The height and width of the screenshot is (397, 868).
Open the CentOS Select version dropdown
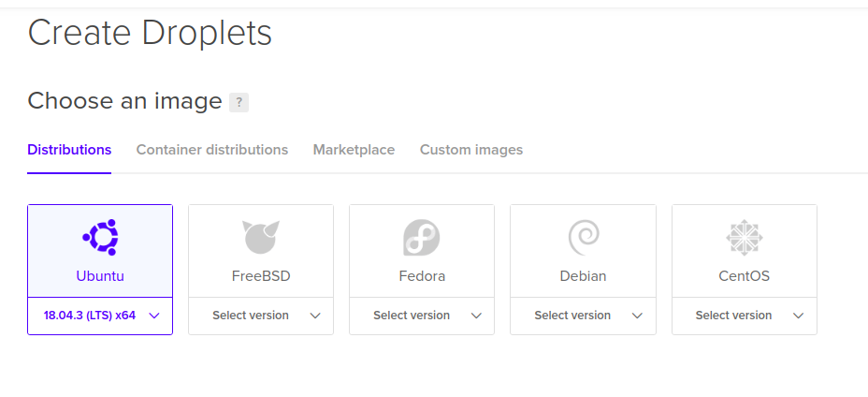click(744, 316)
